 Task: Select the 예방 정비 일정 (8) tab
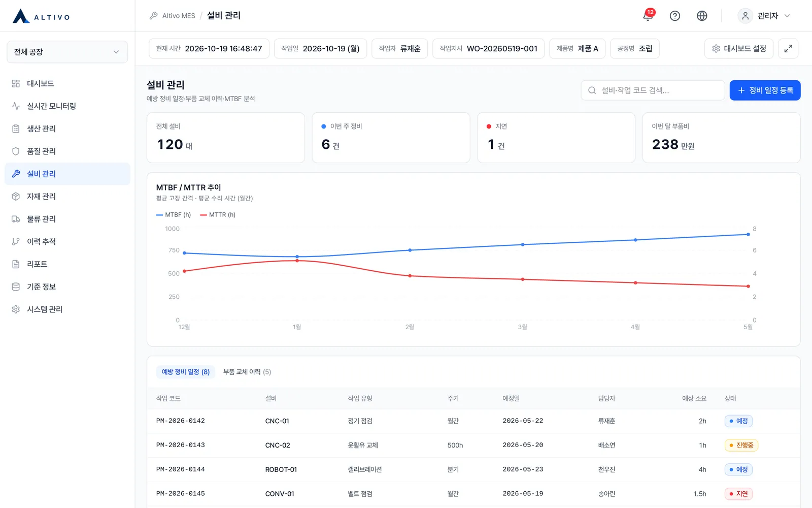[x=186, y=372]
